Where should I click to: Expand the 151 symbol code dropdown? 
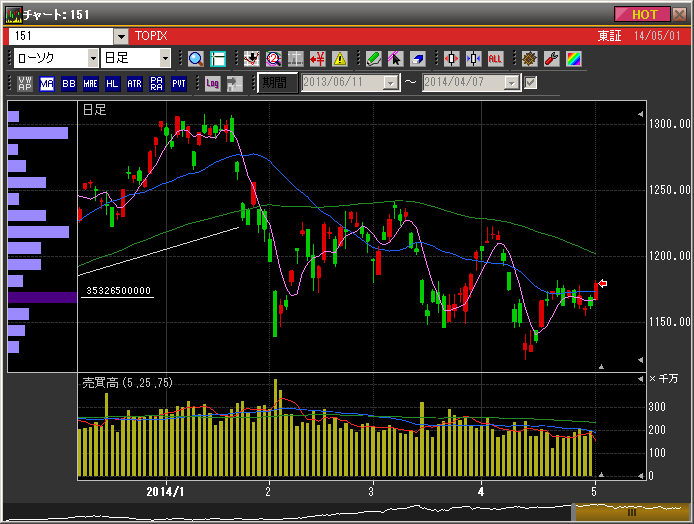(120, 36)
